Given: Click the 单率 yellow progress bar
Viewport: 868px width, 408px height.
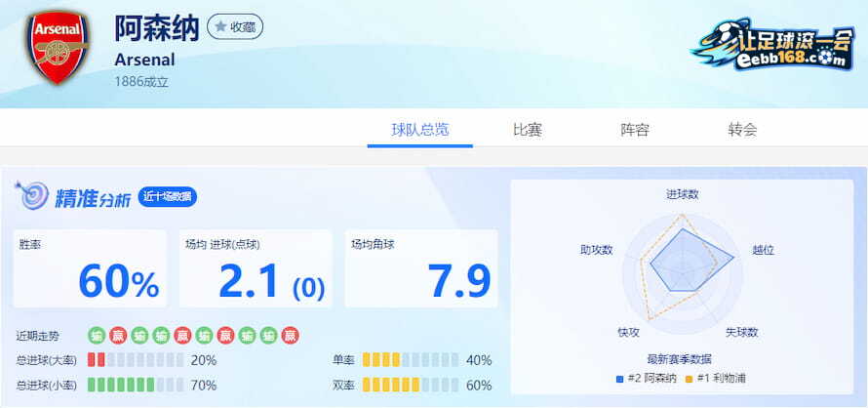Looking at the screenshot, I should 411,360.
